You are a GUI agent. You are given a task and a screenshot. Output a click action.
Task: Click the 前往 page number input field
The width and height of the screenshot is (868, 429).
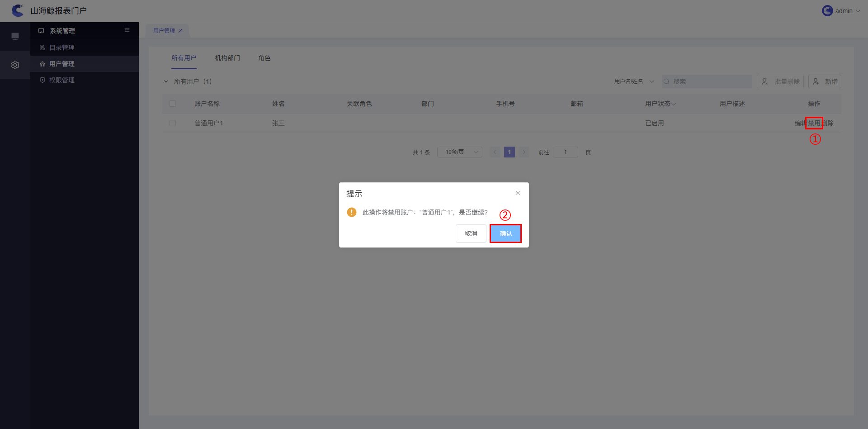pyautogui.click(x=565, y=152)
